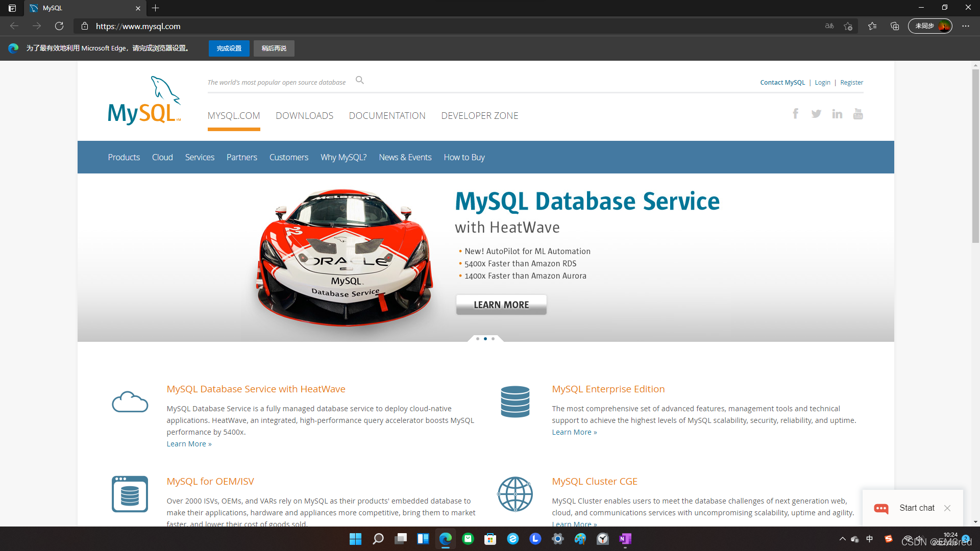This screenshot has width=980, height=551.
Task: Switch to the DOWNLOADS tab
Action: click(304, 116)
